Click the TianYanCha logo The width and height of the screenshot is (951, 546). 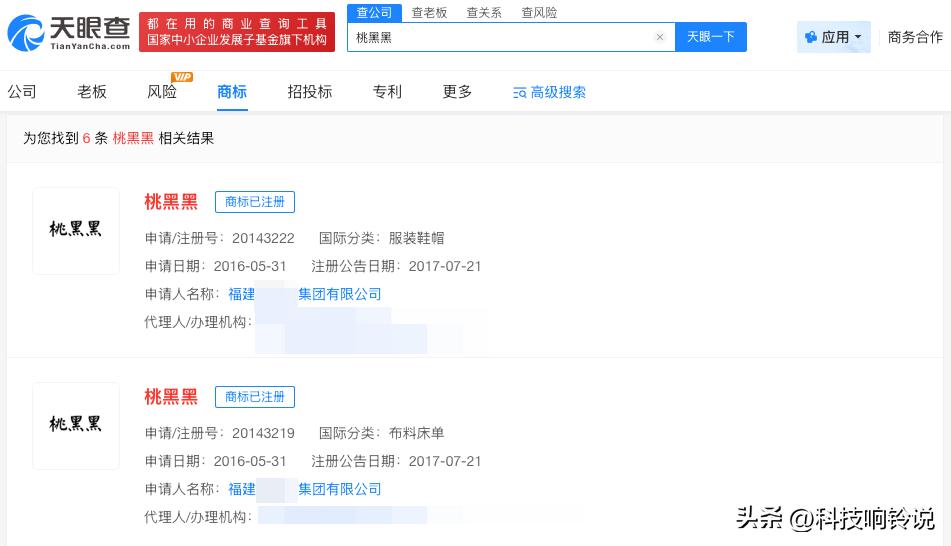tap(69, 33)
